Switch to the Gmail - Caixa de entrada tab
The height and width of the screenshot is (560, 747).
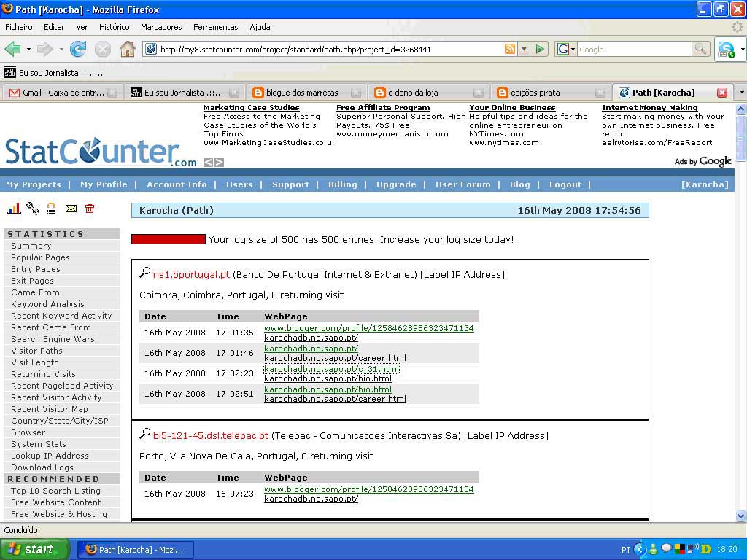pos(62,93)
